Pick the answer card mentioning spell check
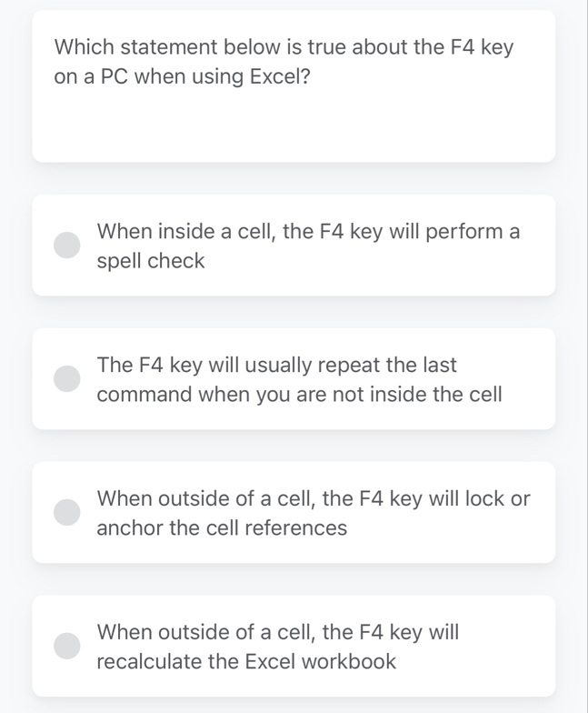The image size is (588, 713). (294, 246)
